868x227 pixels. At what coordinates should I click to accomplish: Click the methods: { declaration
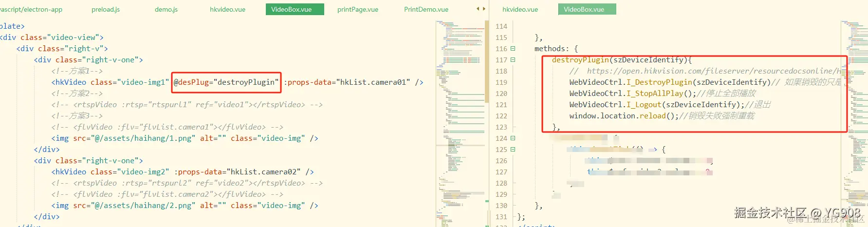click(556, 49)
